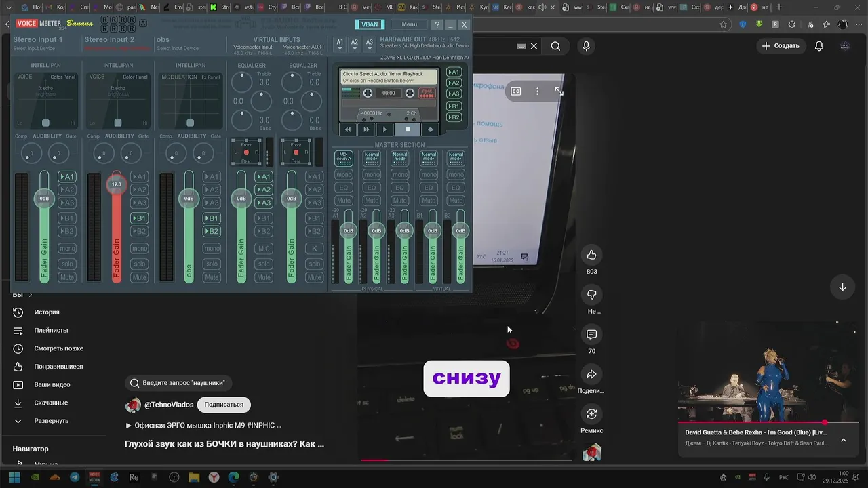Enter fullscreen on the short video
The height and width of the screenshot is (488, 868).
tap(559, 91)
